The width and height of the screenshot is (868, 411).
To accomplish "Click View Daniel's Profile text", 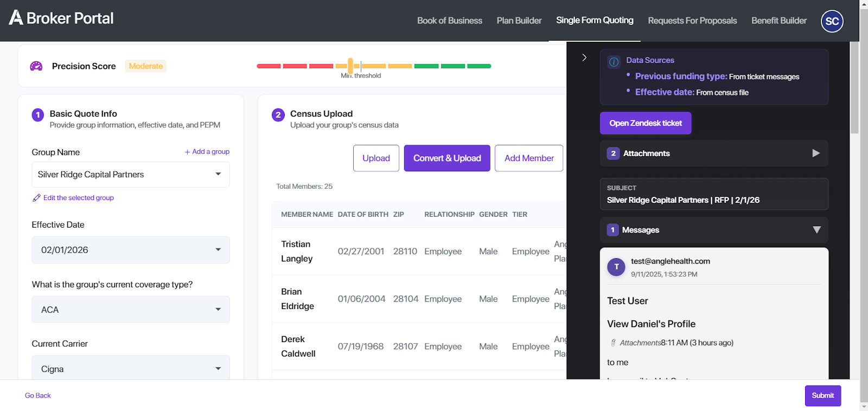I will pyautogui.click(x=651, y=324).
